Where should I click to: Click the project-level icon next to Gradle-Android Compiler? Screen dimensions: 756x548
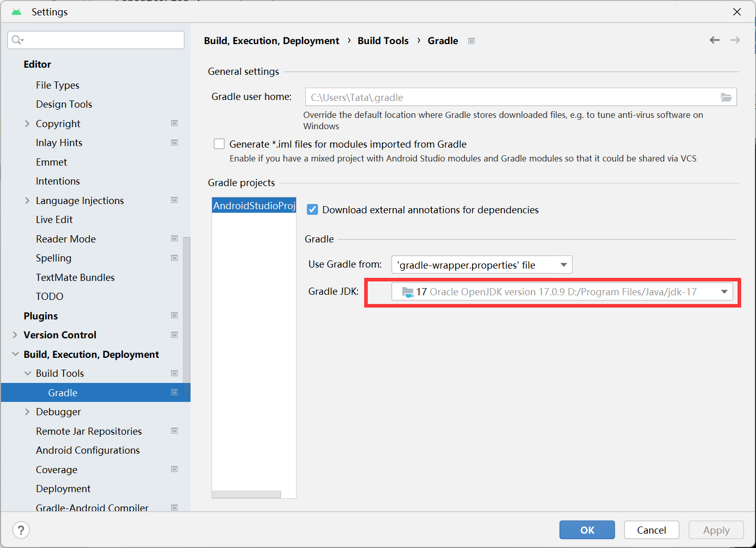tap(174, 508)
